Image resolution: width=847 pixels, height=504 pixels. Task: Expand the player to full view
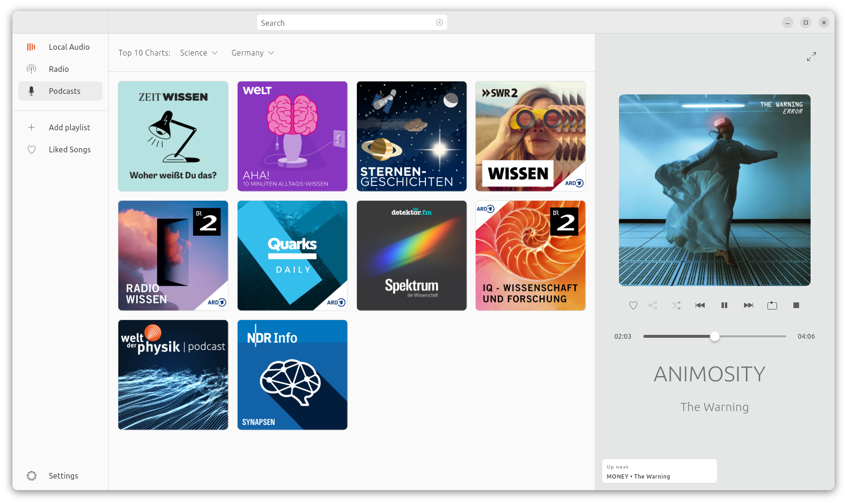[811, 57]
